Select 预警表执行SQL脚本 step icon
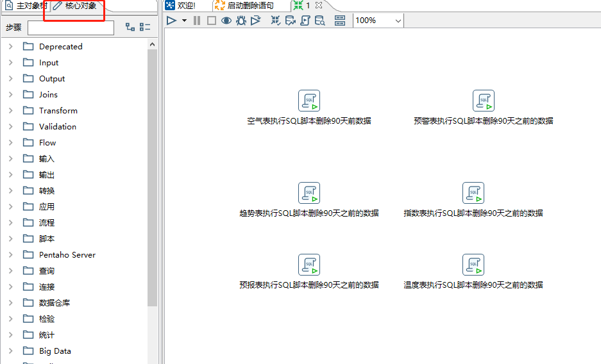Image resolution: width=601 pixels, height=364 pixels. [x=484, y=101]
